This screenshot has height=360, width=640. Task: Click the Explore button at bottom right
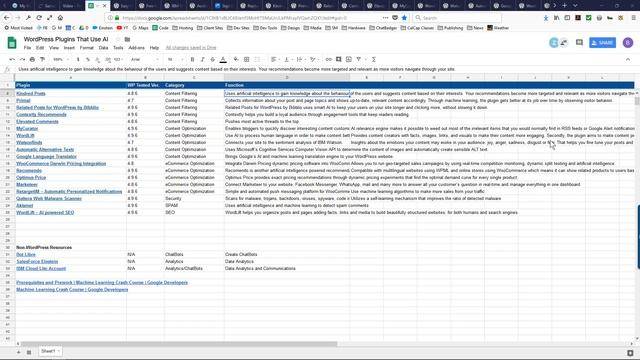pos(630,353)
